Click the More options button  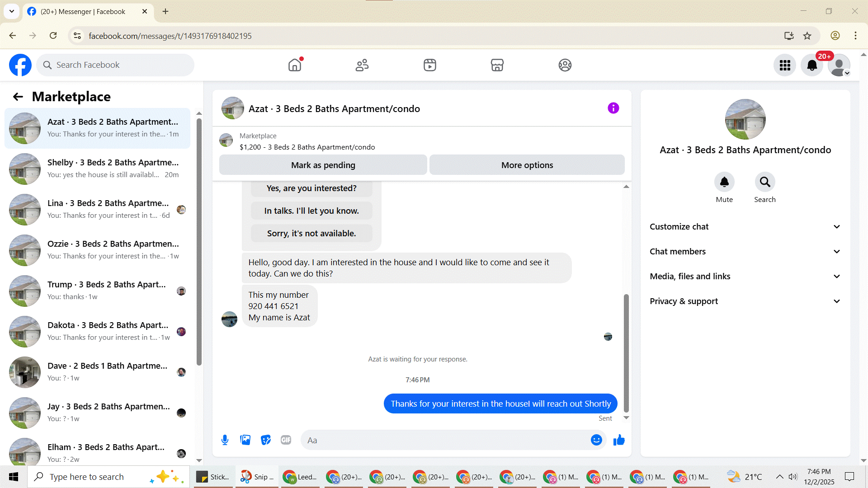pyautogui.click(x=527, y=165)
